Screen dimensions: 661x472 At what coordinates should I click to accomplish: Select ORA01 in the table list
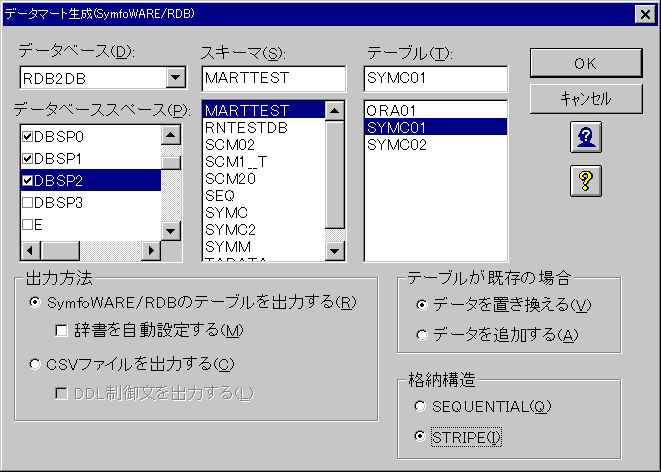click(436, 110)
